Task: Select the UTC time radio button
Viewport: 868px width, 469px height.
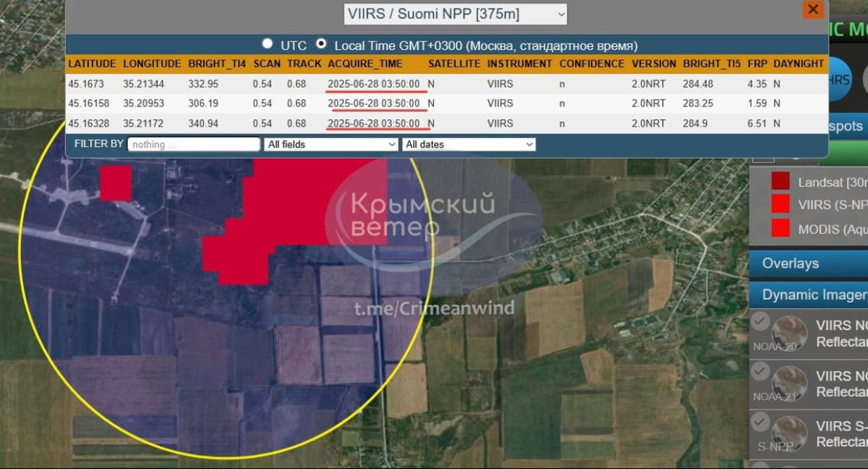Action: point(268,44)
